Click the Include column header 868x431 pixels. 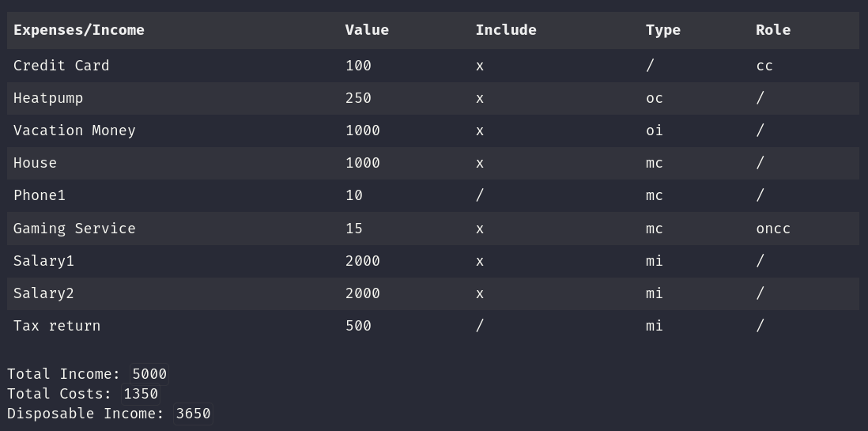(x=506, y=30)
